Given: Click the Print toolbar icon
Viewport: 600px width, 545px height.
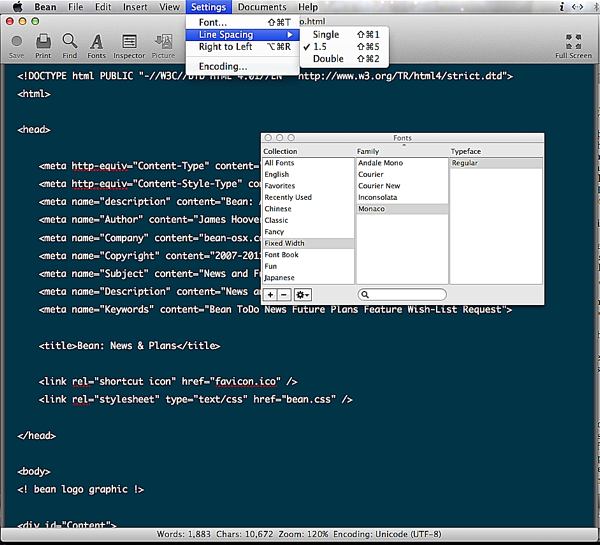Looking at the screenshot, I should tap(43, 46).
